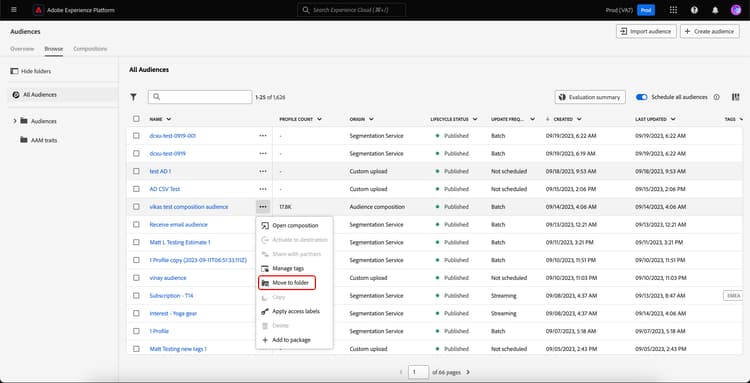The width and height of the screenshot is (750, 383).
Task: Open the Evaluation summary button
Action: [x=590, y=97]
